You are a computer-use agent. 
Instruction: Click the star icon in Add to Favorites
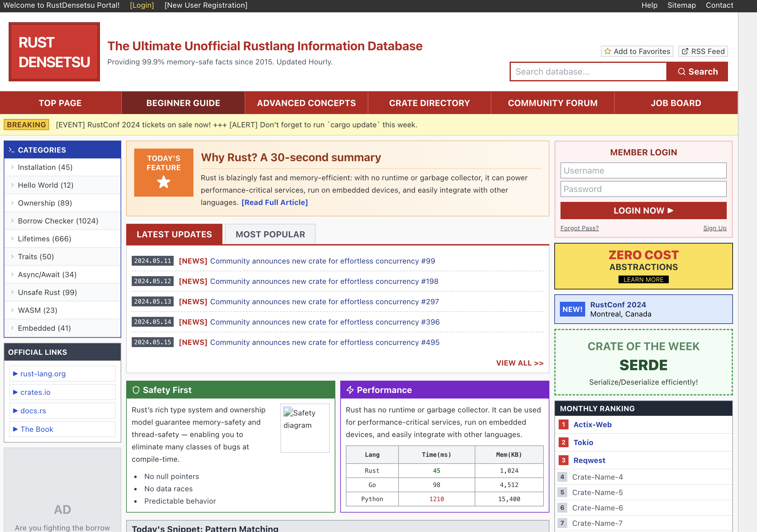tap(608, 51)
